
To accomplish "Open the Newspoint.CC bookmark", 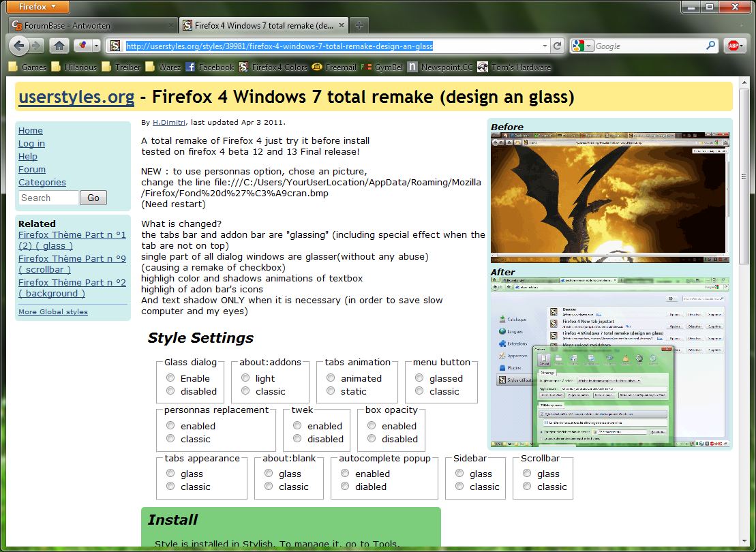I will tap(440, 67).
